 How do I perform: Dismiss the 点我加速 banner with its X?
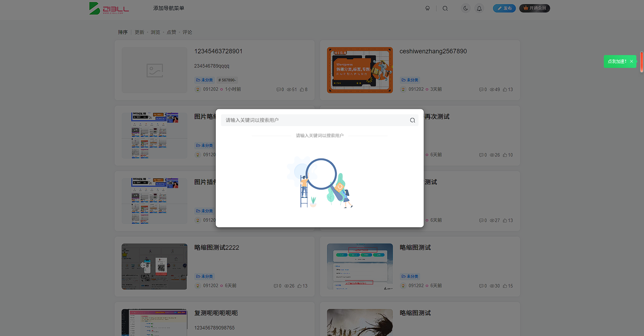(x=632, y=61)
